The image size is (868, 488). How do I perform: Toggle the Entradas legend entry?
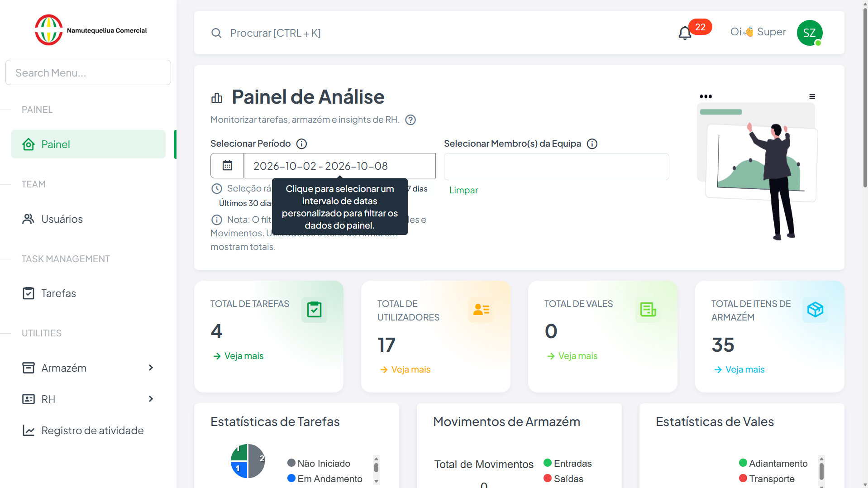click(568, 463)
